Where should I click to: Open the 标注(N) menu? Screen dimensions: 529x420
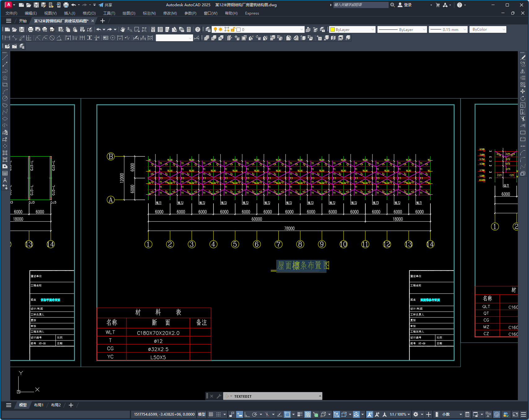(149, 13)
